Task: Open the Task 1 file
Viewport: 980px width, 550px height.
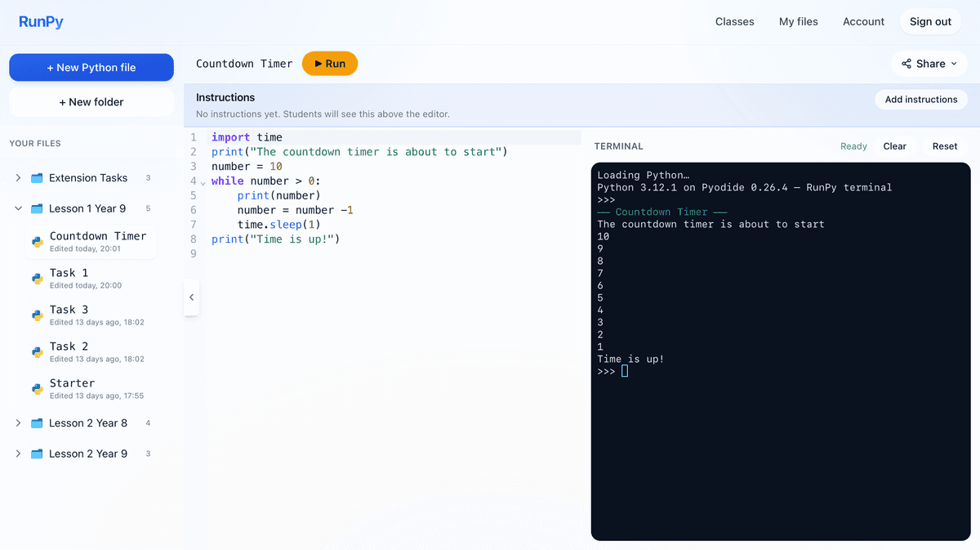Action: (x=91, y=279)
